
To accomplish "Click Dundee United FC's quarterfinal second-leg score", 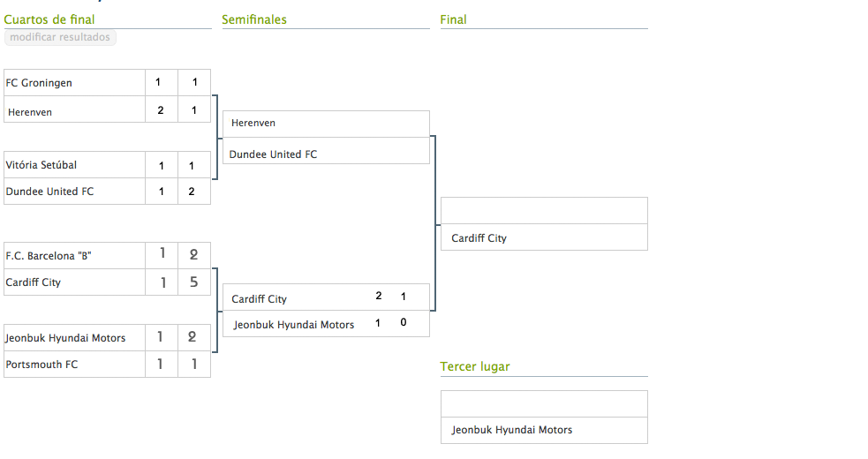I will (x=192, y=192).
